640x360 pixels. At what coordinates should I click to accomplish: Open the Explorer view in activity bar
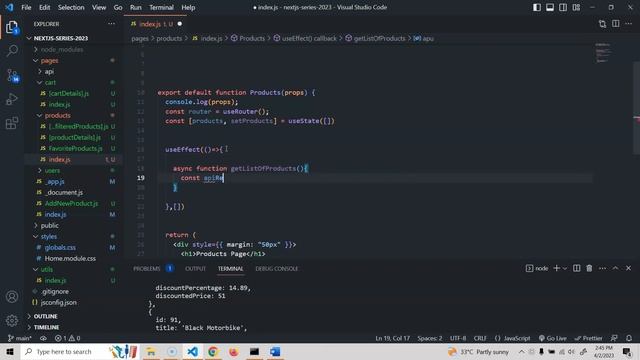tap(12, 27)
